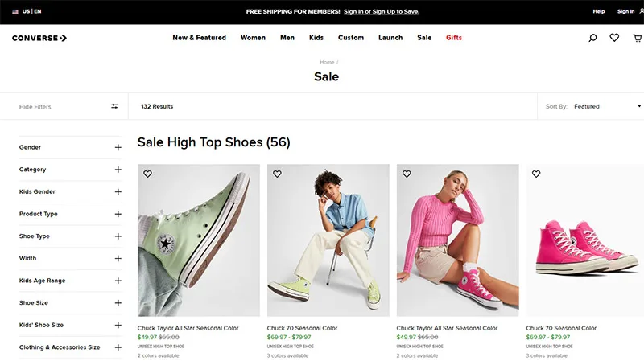Click the US flag region icon
Image resolution: width=644 pixels, height=361 pixels.
(15, 11)
